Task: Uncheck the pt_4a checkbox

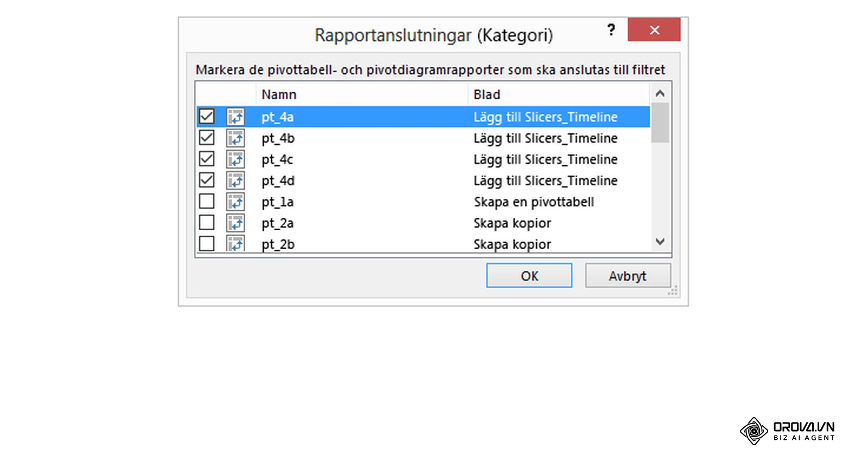Action: pos(207,116)
